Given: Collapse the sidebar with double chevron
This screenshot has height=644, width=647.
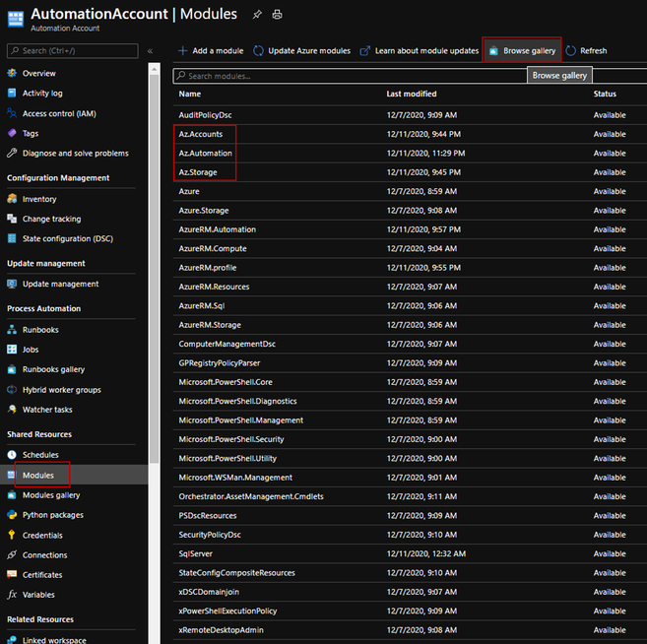Looking at the screenshot, I should click(x=151, y=51).
